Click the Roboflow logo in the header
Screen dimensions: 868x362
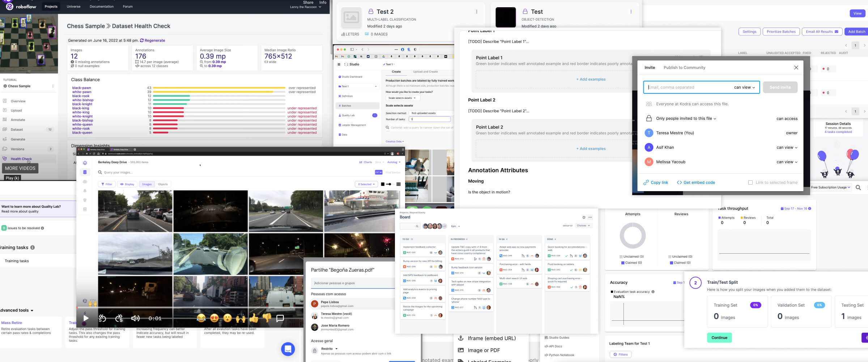[21, 6]
